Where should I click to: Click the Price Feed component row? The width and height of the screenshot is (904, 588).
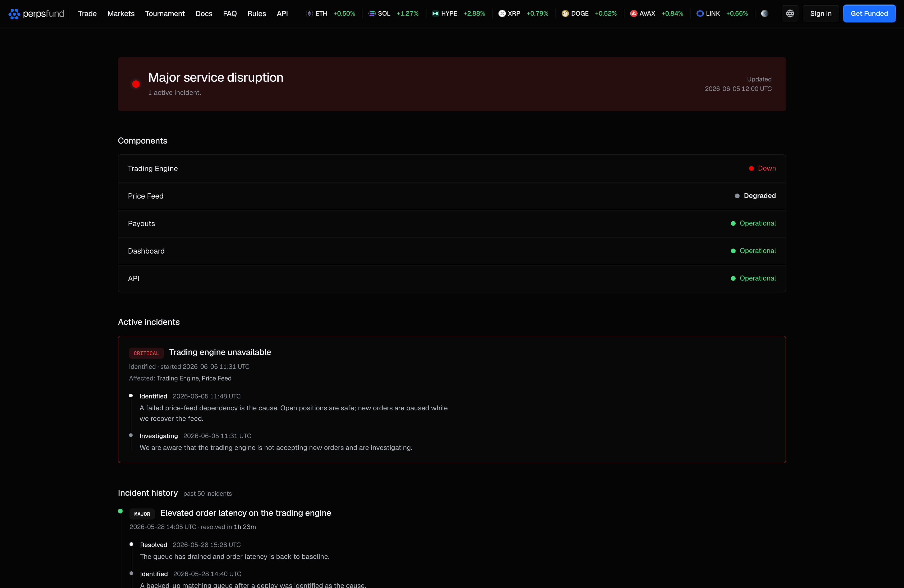[x=452, y=196]
